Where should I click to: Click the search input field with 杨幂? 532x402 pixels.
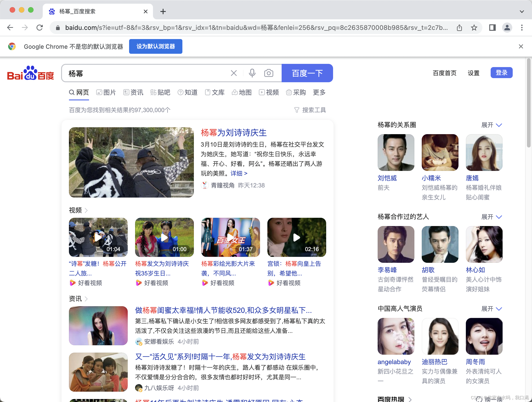pos(144,73)
